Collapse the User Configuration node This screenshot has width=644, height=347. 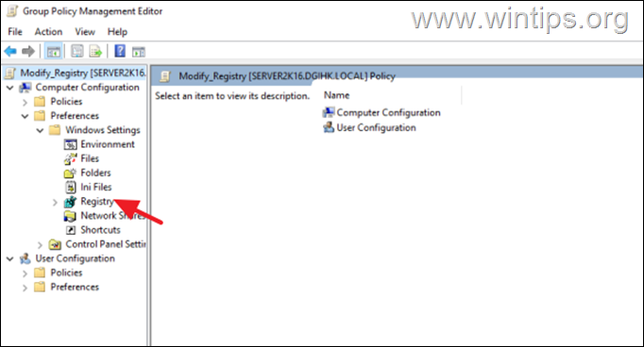pos(10,258)
